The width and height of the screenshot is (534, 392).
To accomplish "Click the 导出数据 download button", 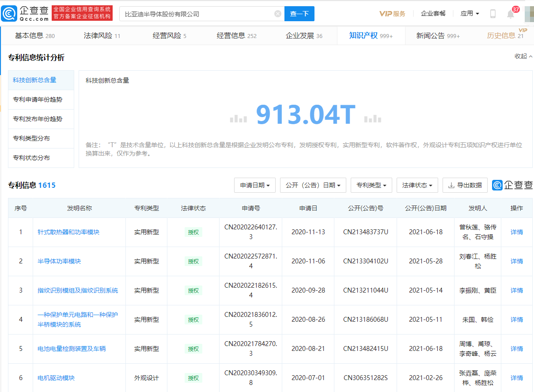I will (x=465, y=185).
